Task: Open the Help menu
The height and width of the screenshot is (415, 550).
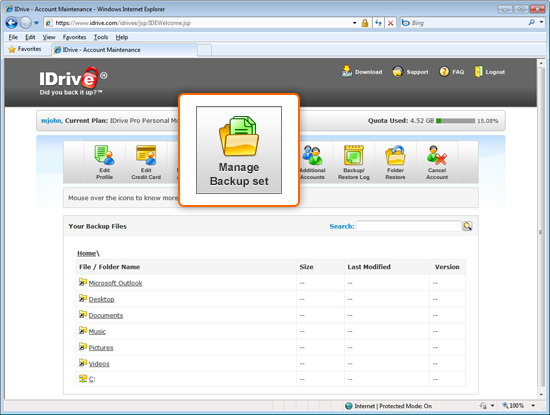Action: click(122, 37)
